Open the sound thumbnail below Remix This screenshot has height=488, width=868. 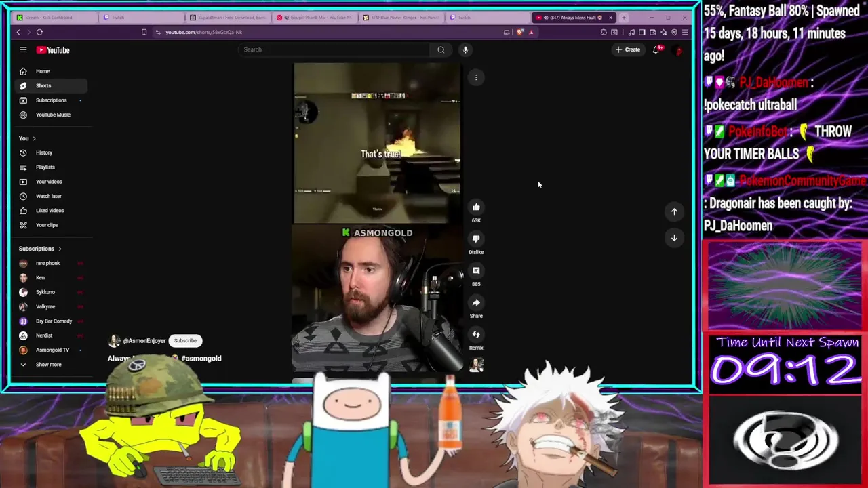click(x=476, y=365)
